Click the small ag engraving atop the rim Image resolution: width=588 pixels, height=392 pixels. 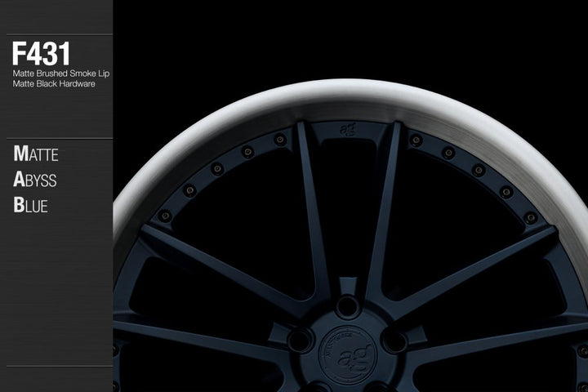[348, 128]
